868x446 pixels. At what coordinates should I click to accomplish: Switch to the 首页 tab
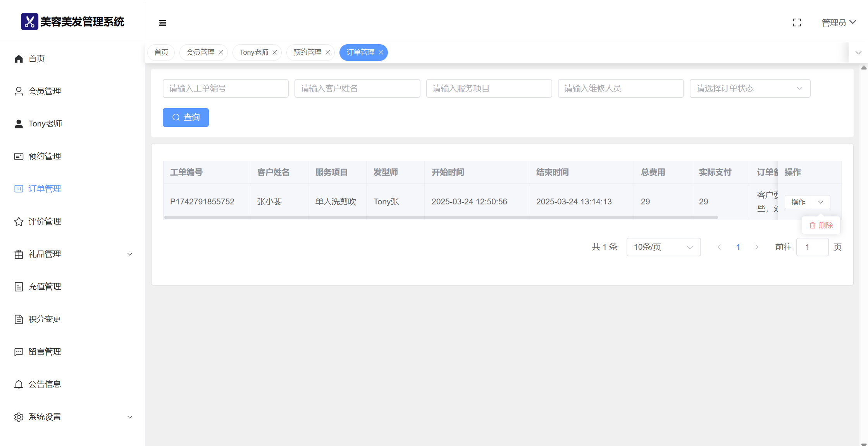point(161,52)
